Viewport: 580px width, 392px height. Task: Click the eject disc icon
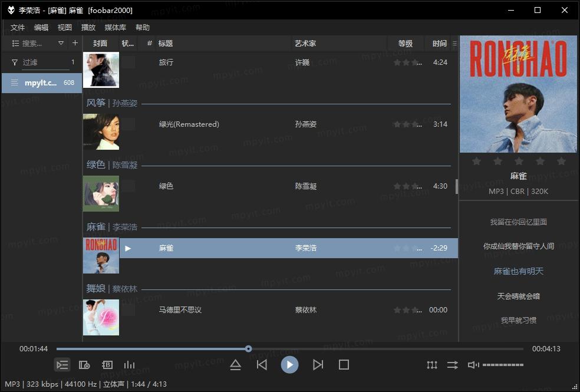(236, 365)
